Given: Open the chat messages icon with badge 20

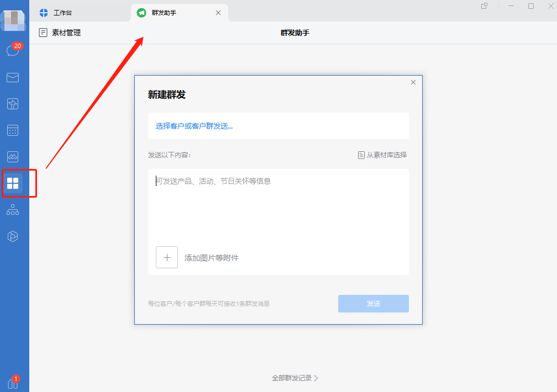Looking at the screenshot, I should [x=13, y=51].
